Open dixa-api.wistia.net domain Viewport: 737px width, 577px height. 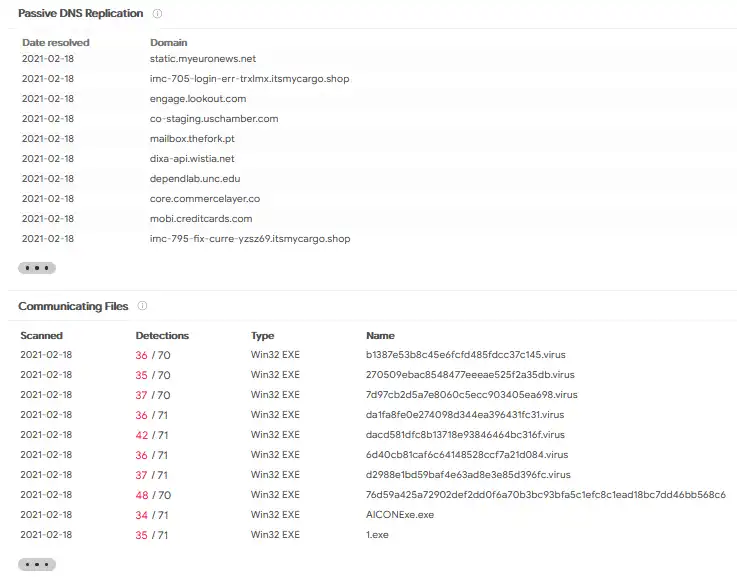pyautogui.click(x=192, y=159)
